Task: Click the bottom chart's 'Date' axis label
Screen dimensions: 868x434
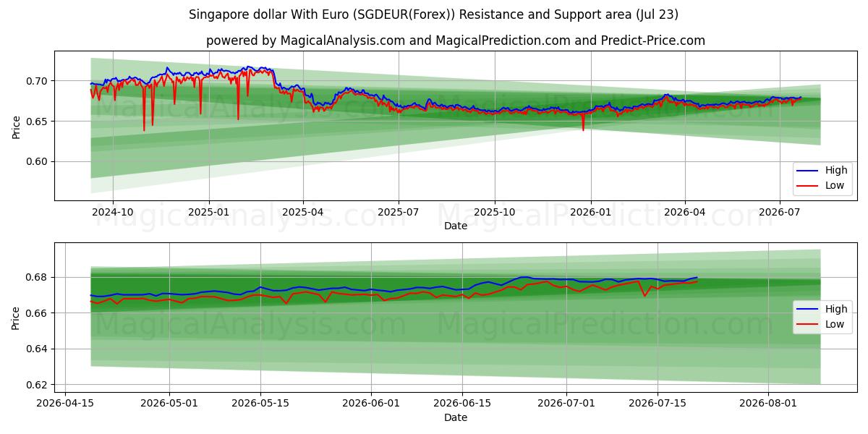Action: 456,417
